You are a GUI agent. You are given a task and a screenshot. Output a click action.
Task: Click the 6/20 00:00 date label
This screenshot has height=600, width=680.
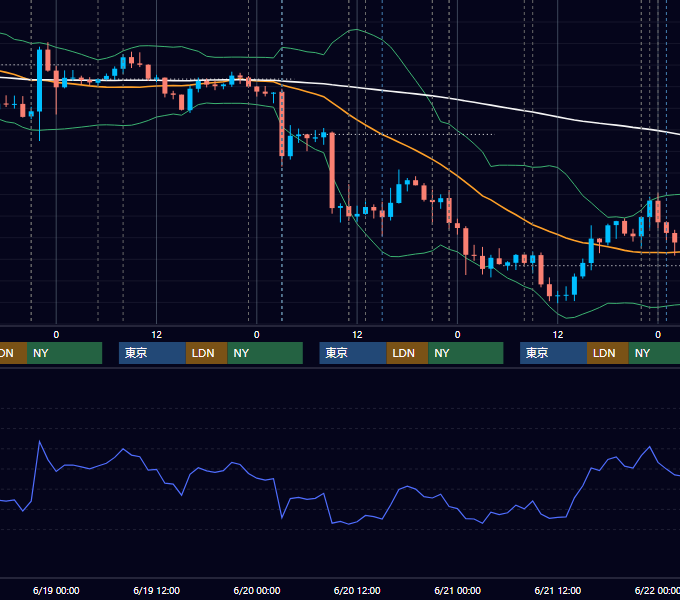coord(257,590)
